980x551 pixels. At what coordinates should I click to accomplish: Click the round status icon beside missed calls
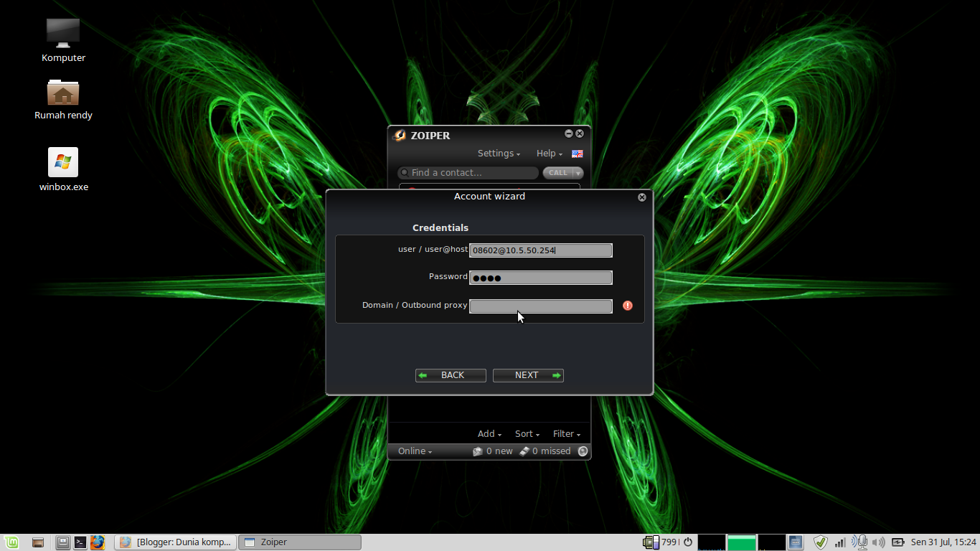(583, 451)
